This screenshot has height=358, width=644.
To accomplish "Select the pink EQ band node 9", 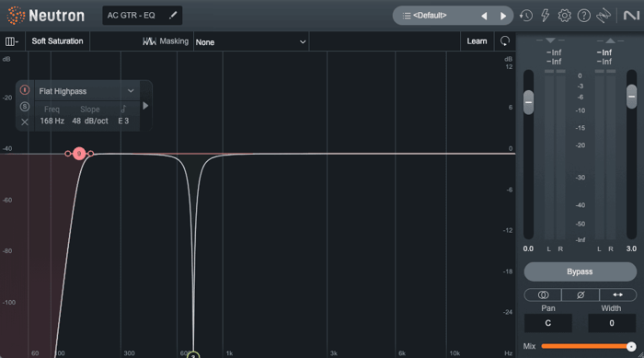I will pos(79,154).
